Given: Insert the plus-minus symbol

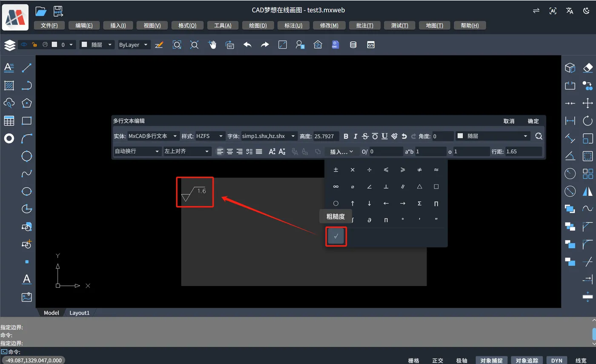Looking at the screenshot, I should click(x=336, y=169).
